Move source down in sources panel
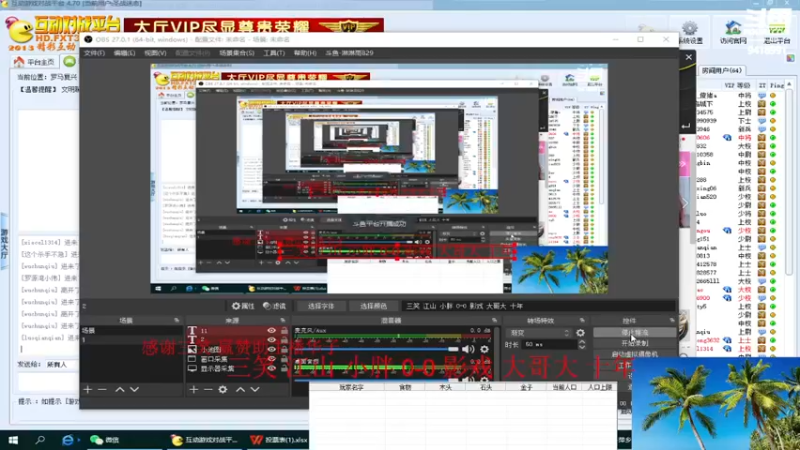 (x=255, y=390)
